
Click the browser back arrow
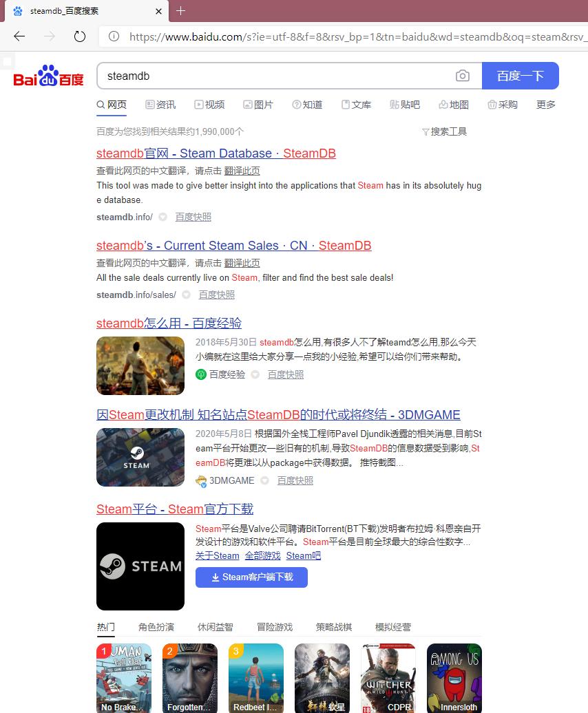(19, 36)
